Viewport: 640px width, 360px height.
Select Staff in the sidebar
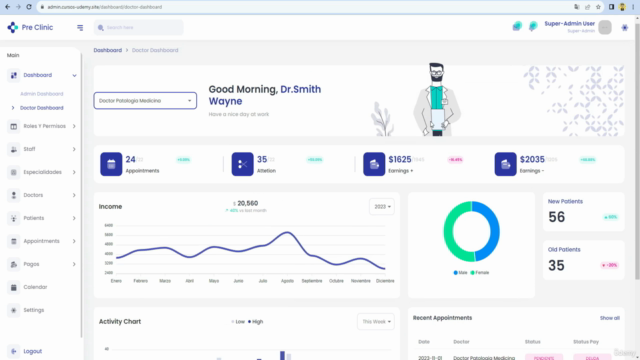click(x=29, y=149)
